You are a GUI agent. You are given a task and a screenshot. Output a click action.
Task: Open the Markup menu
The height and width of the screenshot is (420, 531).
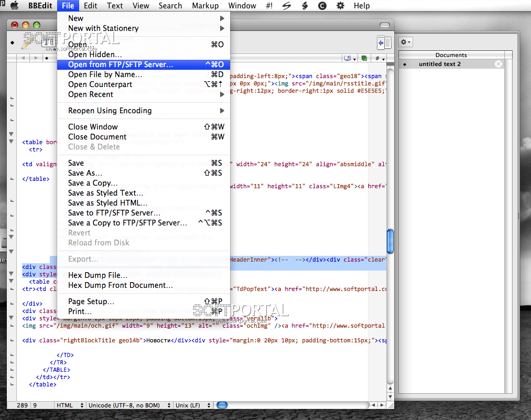205,6
